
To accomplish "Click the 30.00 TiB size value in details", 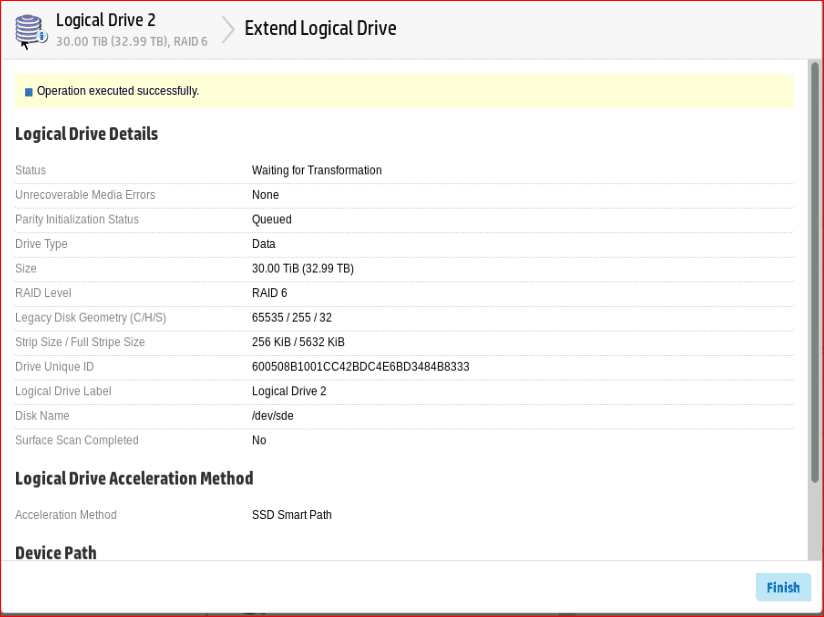I will tap(302, 268).
